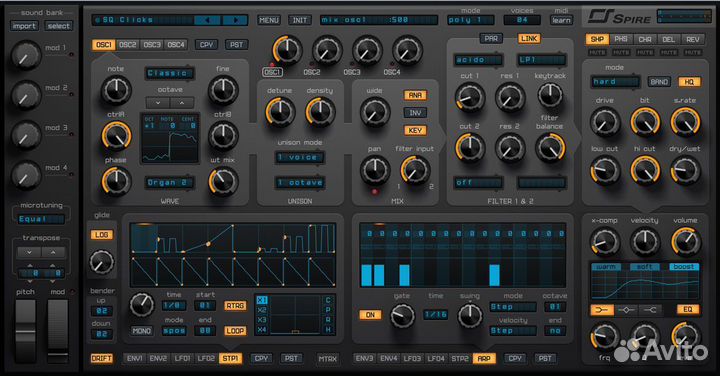The height and width of the screenshot is (376, 720).
Task: Click the first arpeggiator velocity step bar
Action: click(x=366, y=275)
